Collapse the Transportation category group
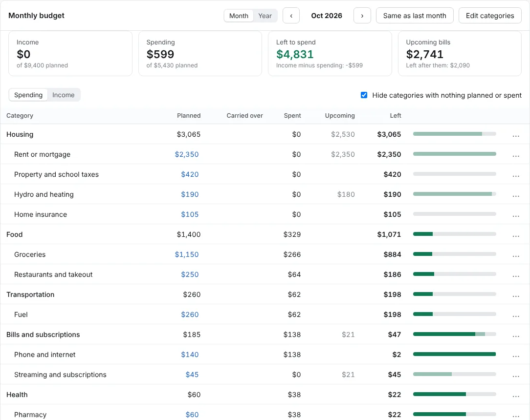This screenshot has width=530, height=420. 30,295
